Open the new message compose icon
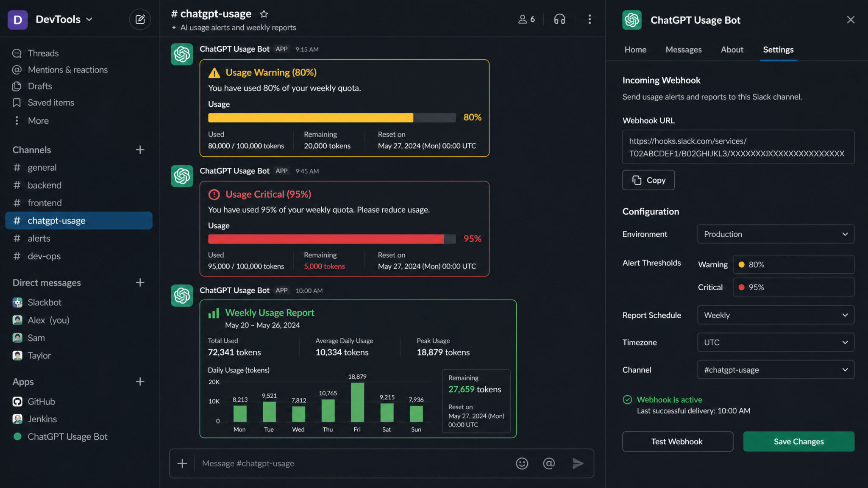Screen dimensions: 868x488 point(140,19)
